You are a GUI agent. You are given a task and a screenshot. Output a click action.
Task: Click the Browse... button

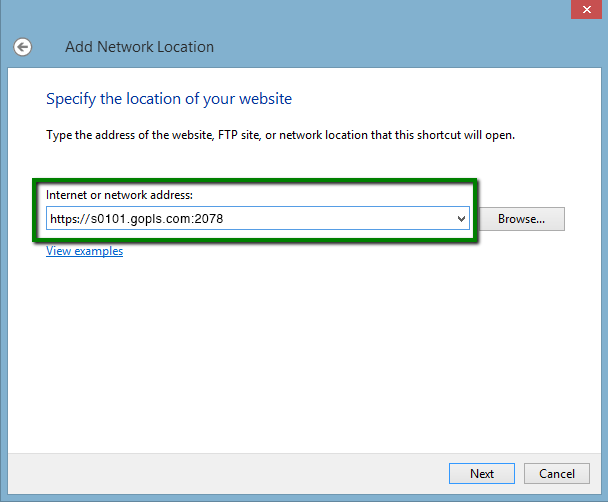[521, 219]
